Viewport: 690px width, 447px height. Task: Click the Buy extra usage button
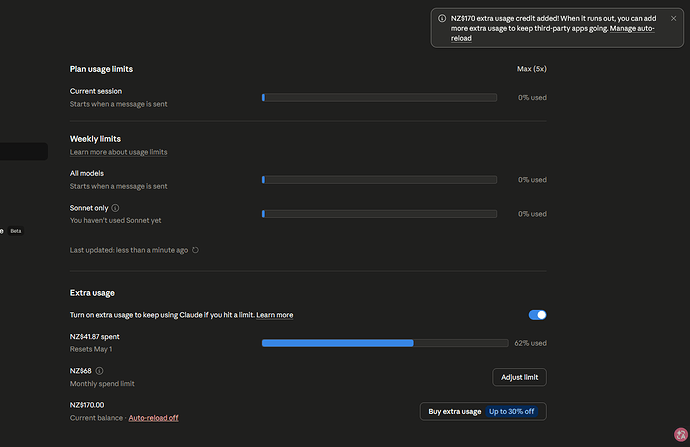tap(483, 411)
